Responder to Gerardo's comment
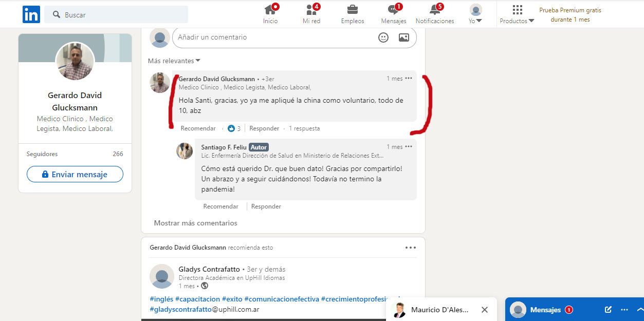 (x=264, y=128)
